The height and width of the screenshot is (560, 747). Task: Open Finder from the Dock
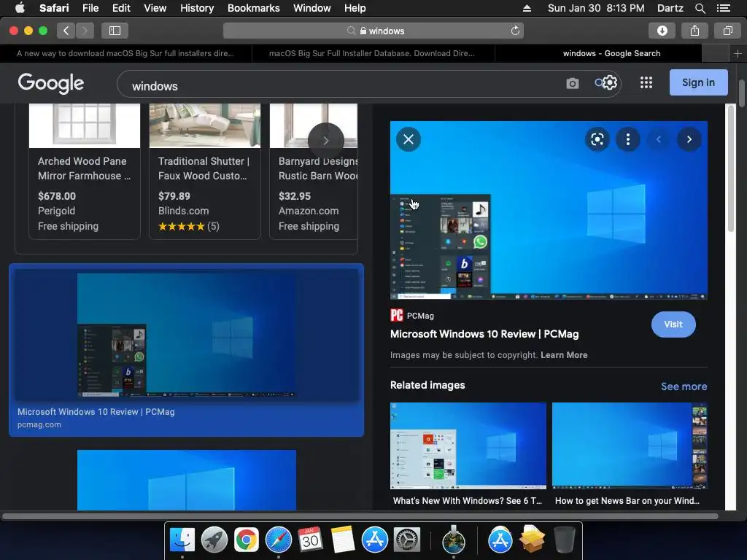[x=182, y=540]
